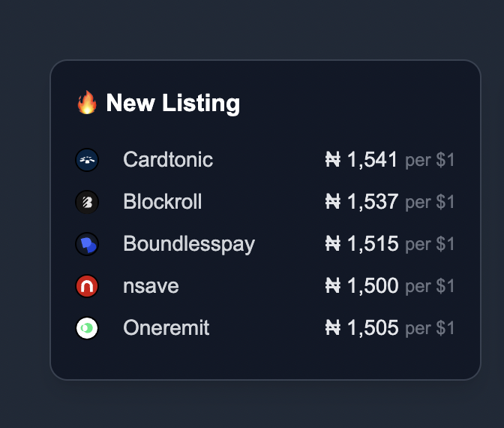
Task: Click the per $1 label beside Cardtonic
Action: (430, 160)
